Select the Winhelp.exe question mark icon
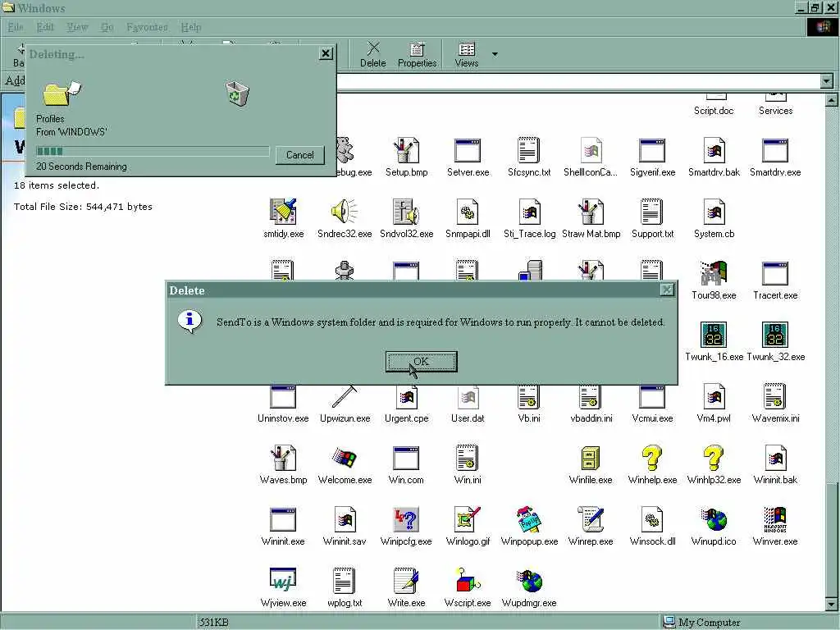The height and width of the screenshot is (630, 840). pos(652,458)
